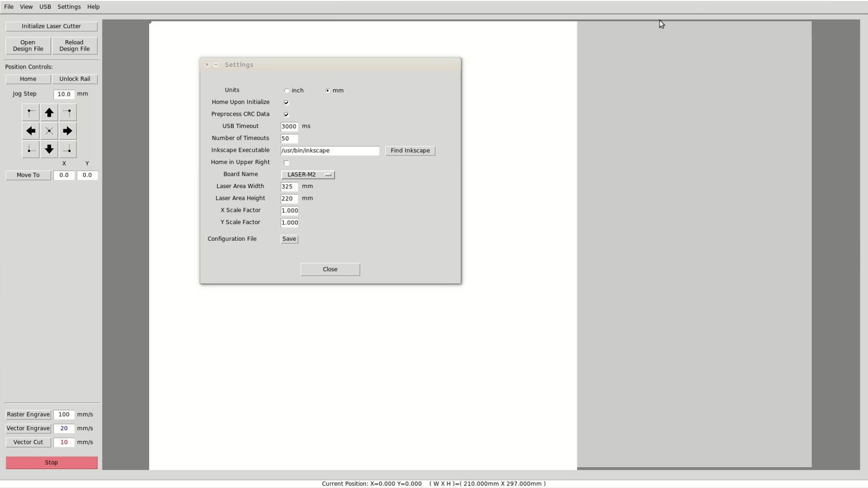Jog laser to upper-right corner
Image resolution: width=868 pixels, height=488 pixels.
(x=68, y=113)
